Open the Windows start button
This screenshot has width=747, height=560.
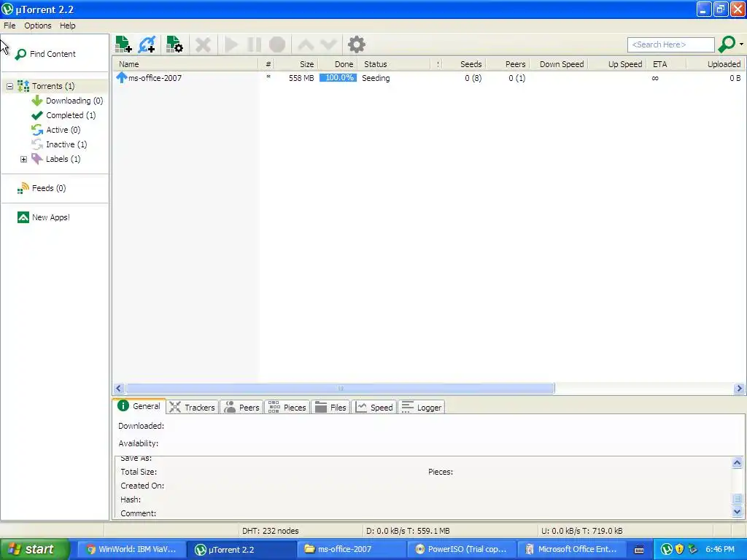pyautogui.click(x=34, y=550)
